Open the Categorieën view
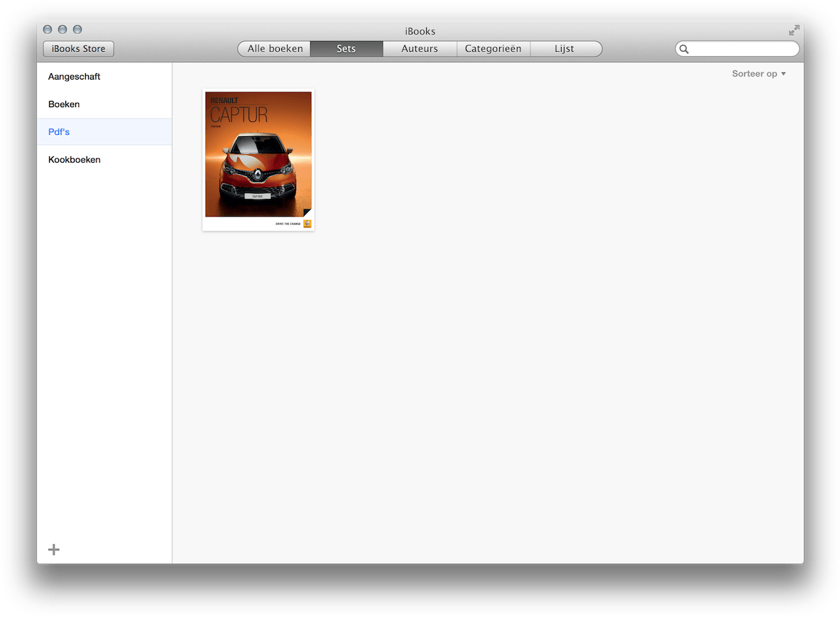This screenshot has width=840, height=617. tap(493, 48)
